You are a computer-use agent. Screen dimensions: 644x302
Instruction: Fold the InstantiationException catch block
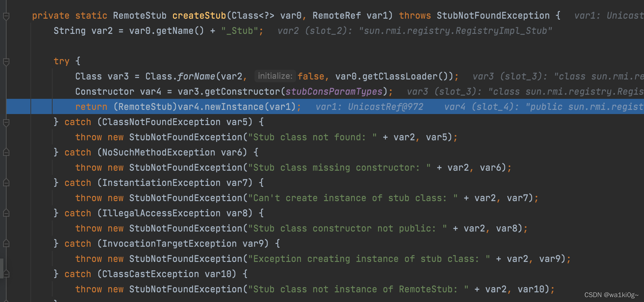pyautogui.click(x=6, y=183)
